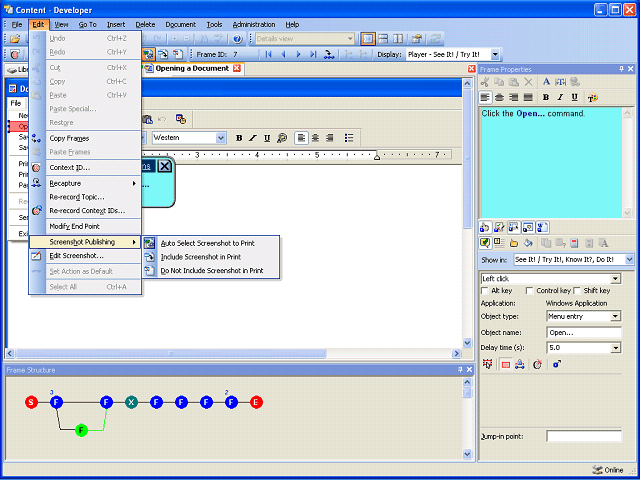The height and width of the screenshot is (480, 640).
Task: Switch to horizontal split layout icon
Action: [x=383, y=39]
